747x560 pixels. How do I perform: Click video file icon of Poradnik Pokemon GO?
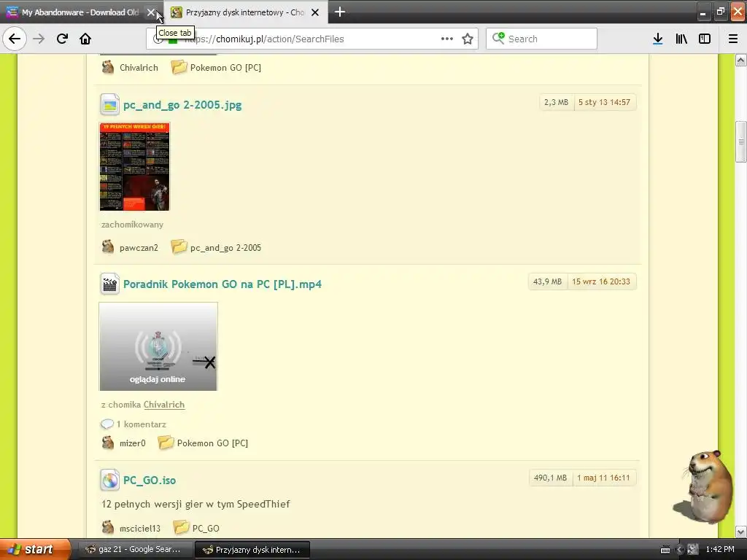pos(109,284)
